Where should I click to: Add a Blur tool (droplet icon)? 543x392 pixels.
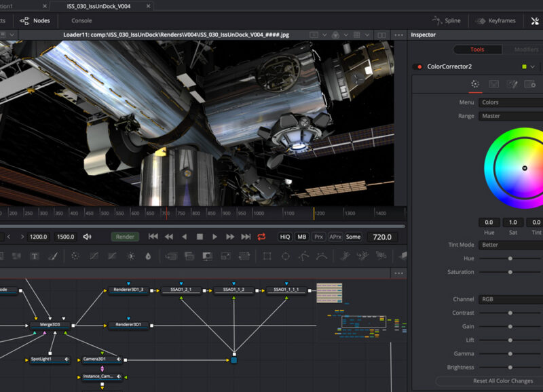tap(148, 256)
